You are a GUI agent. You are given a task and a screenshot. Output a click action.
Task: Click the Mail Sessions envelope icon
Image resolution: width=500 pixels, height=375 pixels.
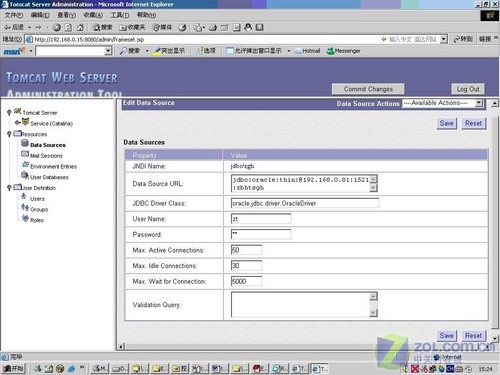25,154
